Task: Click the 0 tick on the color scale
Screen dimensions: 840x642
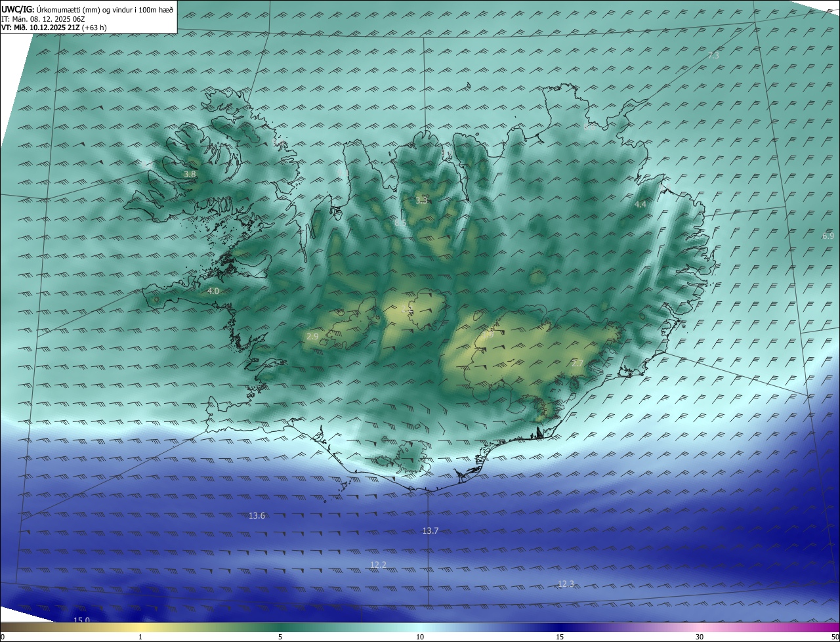Action: (3, 637)
